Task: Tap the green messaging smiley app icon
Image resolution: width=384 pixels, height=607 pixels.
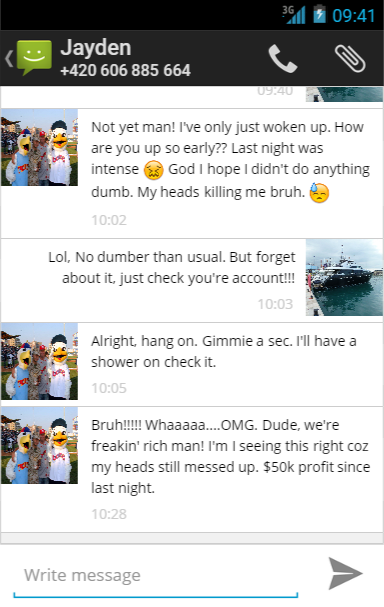Action: tap(34, 58)
